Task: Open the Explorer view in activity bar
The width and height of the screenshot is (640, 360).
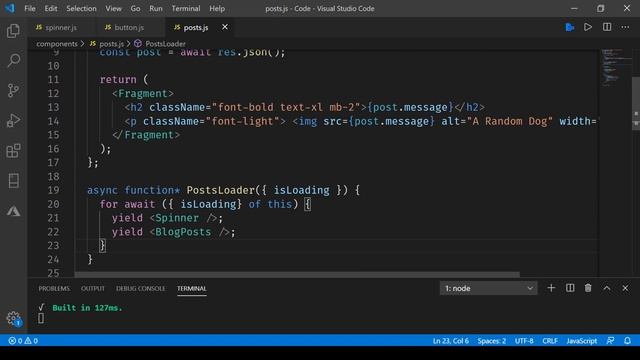Action: click(13, 31)
